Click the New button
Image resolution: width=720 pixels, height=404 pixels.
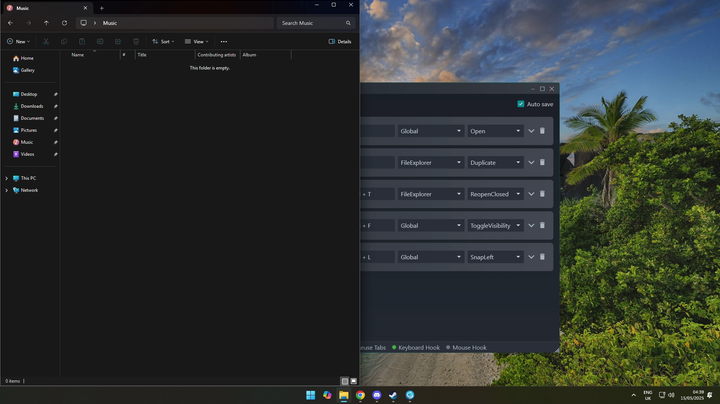click(18, 42)
